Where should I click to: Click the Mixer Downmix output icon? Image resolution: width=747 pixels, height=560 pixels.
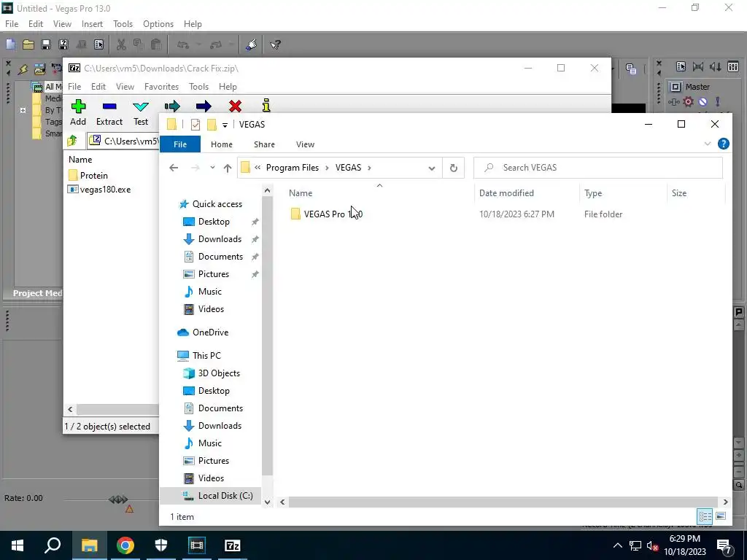(x=698, y=66)
